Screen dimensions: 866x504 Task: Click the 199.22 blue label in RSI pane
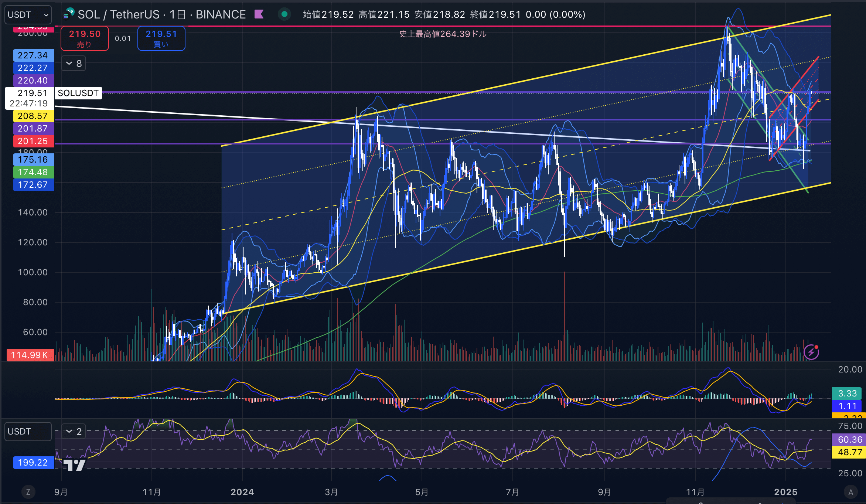click(x=33, y=463)
